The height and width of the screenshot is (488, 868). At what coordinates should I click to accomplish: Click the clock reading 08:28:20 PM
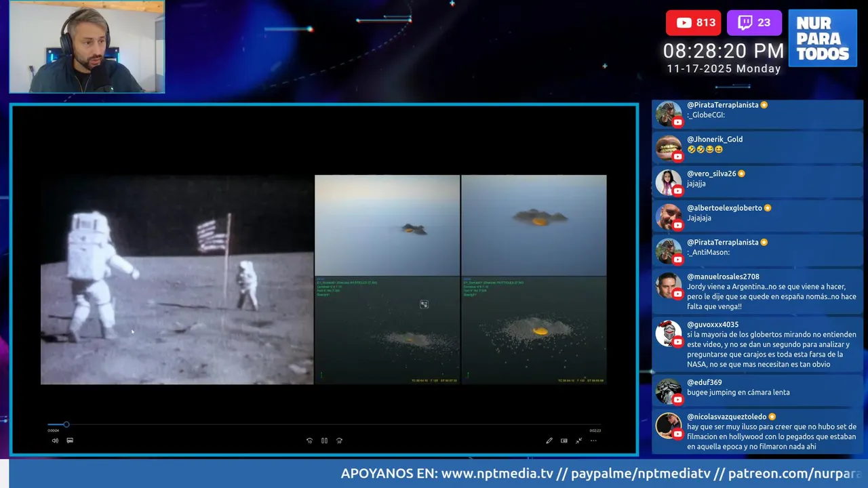[724, 51]
